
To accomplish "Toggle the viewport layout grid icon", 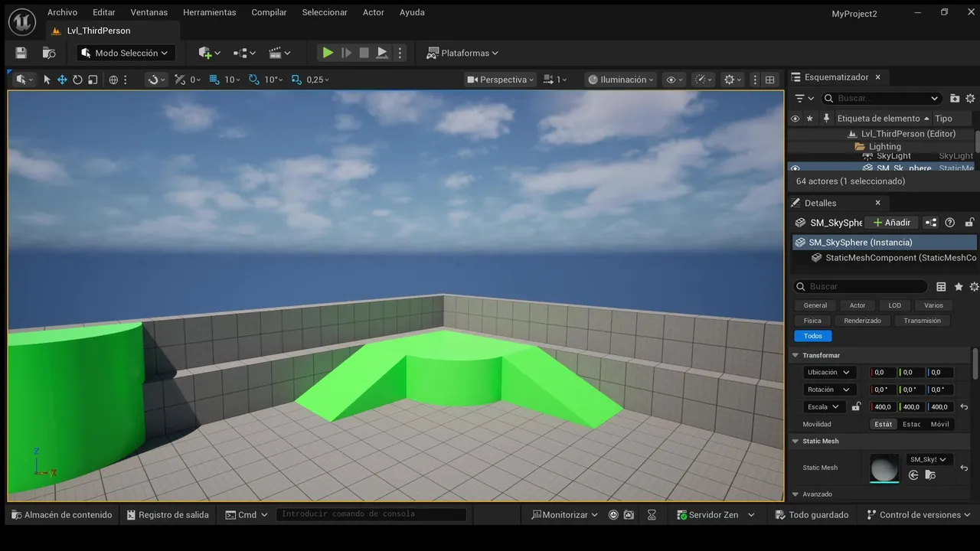I will coord(770,80).
